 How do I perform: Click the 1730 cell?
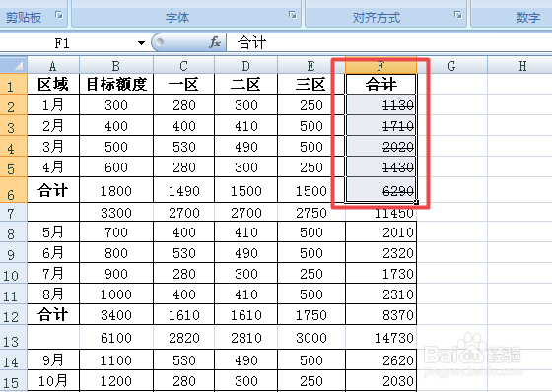[380, 274]
